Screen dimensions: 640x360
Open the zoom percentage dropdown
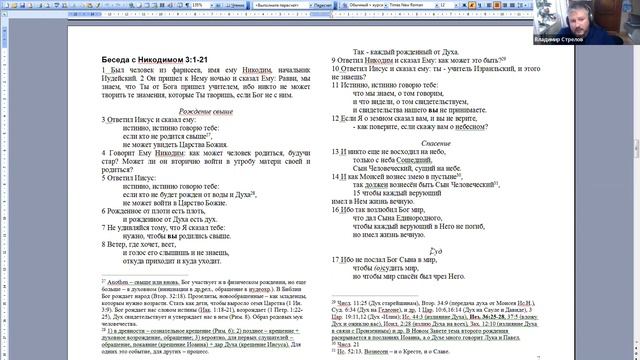coord(212,5)
